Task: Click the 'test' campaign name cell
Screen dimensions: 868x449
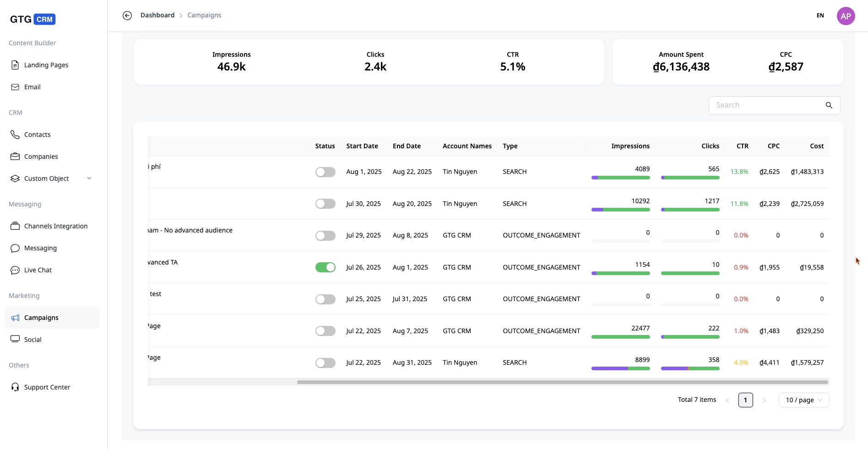Action: [x=156, y=294]
